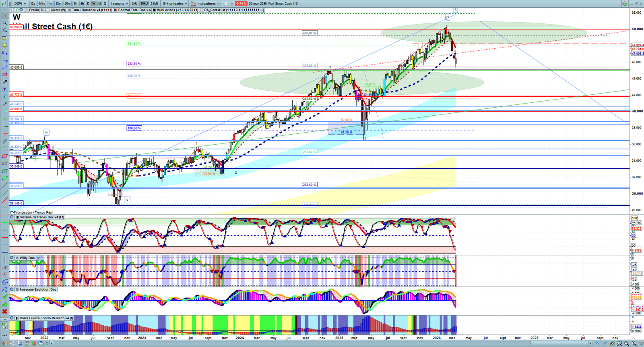Pick the magnifier zoom tool
Viewport: 644px width, 347px height.
click(4, 23)
